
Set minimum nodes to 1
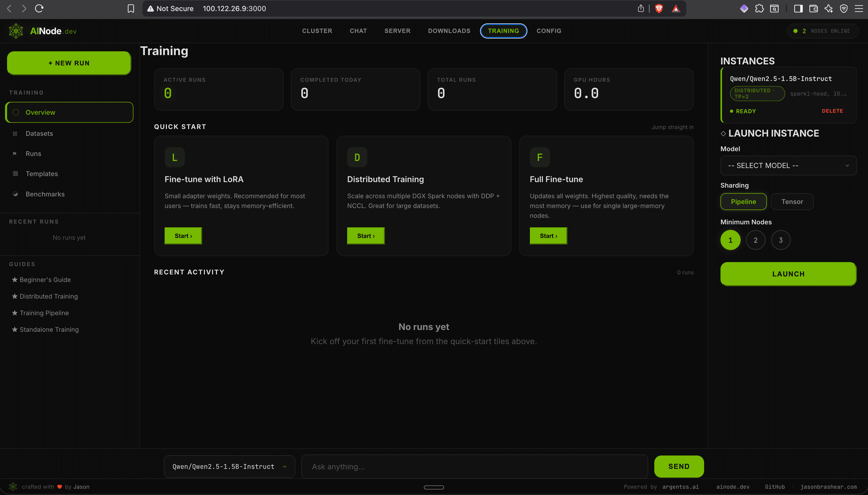tap(730, 240)
